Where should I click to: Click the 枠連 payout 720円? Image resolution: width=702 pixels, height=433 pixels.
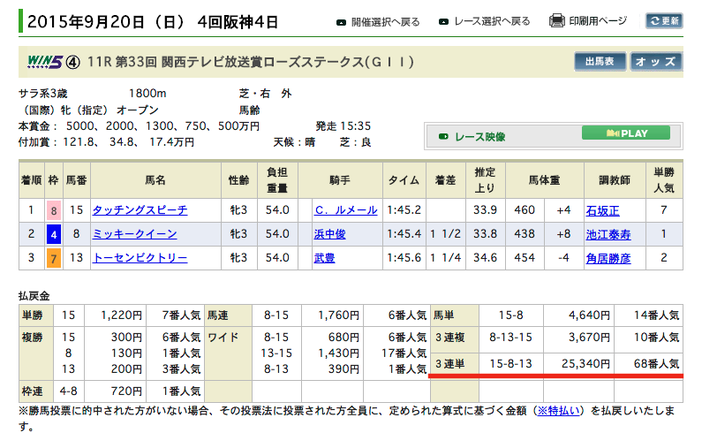tap(127, 391)
